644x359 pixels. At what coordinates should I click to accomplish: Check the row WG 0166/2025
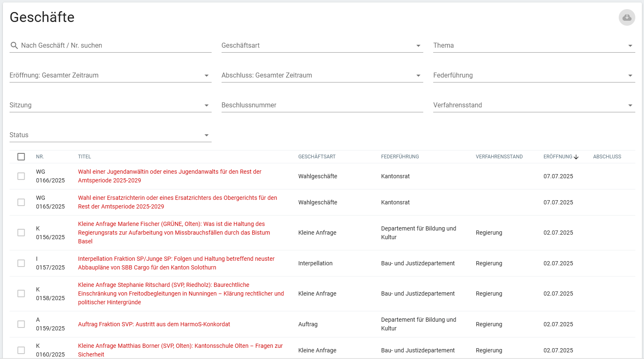click(x=21, y=176)
